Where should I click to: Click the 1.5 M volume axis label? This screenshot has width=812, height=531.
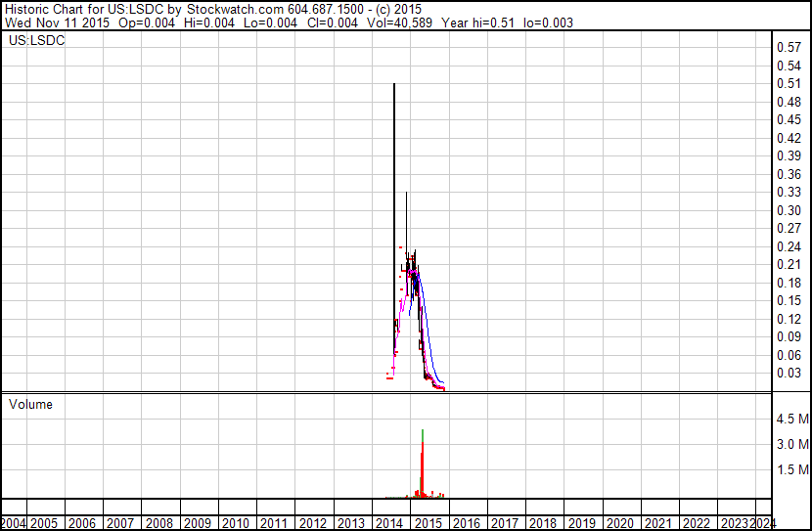point(792,469)
